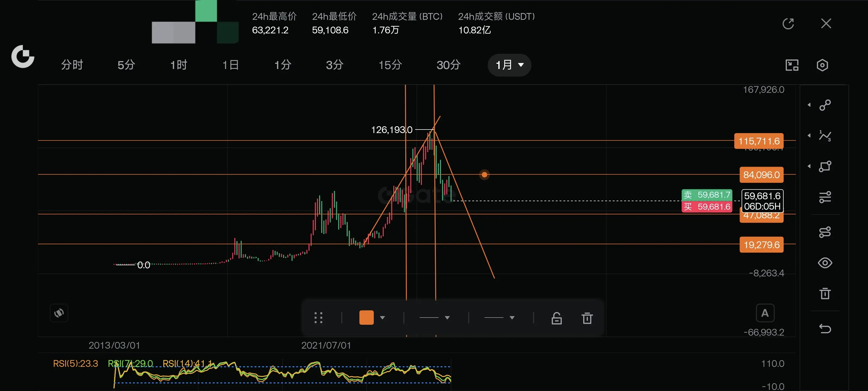This screenshot has width=868, height=391.
Task: Click the 24h成交额 (USDT) value 10.82亿
Action: (474, 30)
